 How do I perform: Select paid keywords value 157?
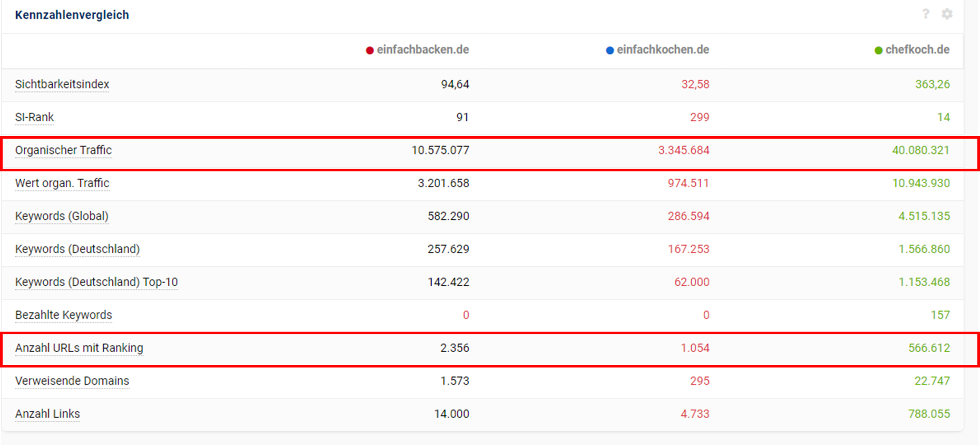click(940, 315)
